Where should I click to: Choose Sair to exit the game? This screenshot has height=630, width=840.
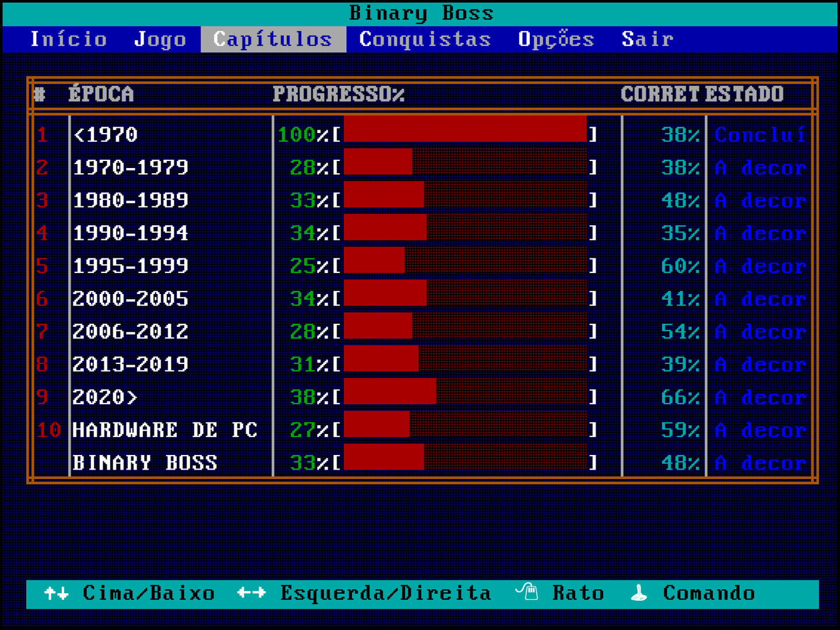(x=647, y=39)
